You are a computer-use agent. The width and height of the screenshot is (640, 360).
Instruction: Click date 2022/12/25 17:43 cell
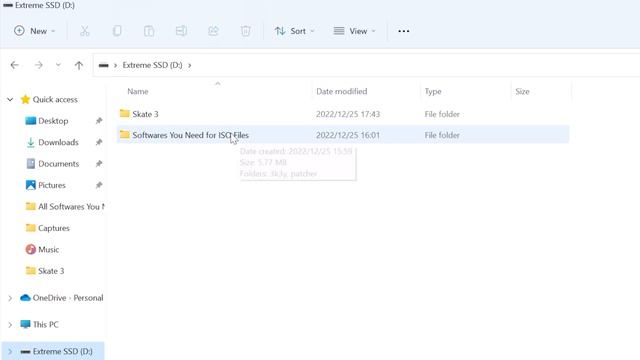tap(348, 114)
